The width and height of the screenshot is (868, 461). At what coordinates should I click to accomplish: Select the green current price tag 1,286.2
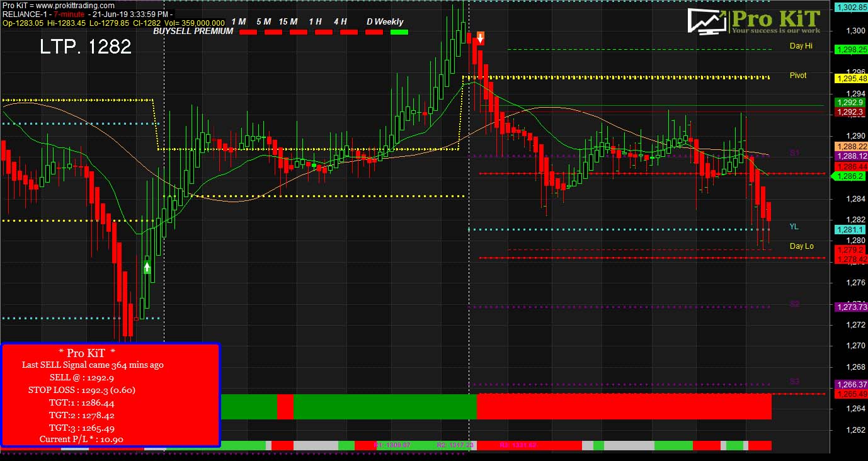tap(850, 176)
